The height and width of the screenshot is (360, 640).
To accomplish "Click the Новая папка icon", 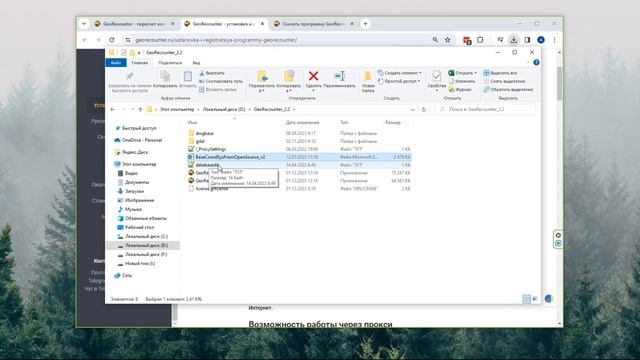I will click(368, 76).
